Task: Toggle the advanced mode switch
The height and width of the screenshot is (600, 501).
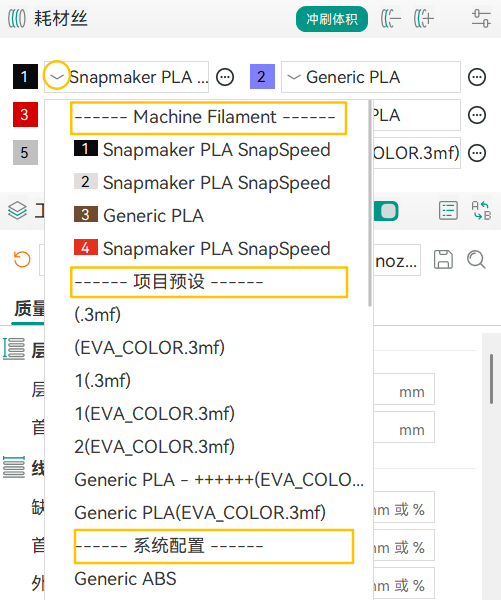Action: pyautogui.click(x=387, y=211)
